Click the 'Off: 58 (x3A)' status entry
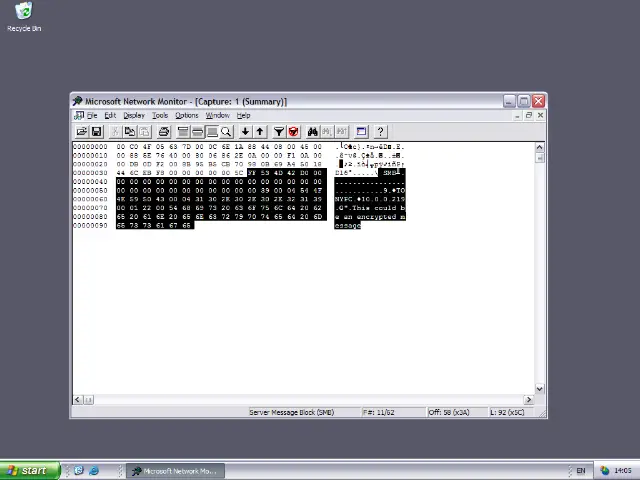The width and height of the screenshot is (640, 480). (x=449, y=412)
